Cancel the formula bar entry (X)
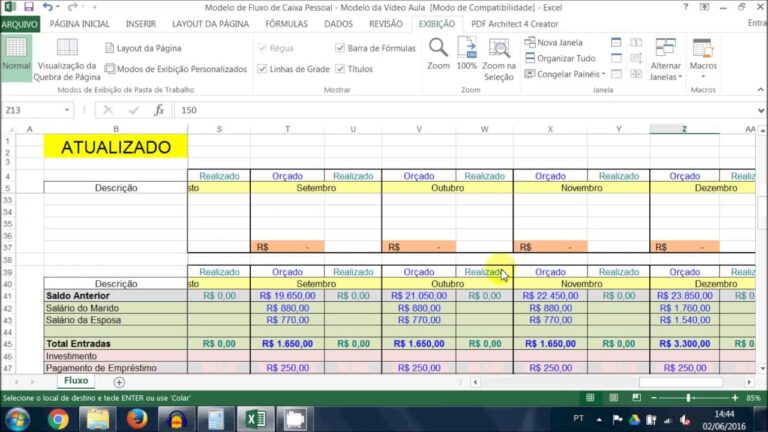This screenshot has width=768, height=432. pos(108,110)
